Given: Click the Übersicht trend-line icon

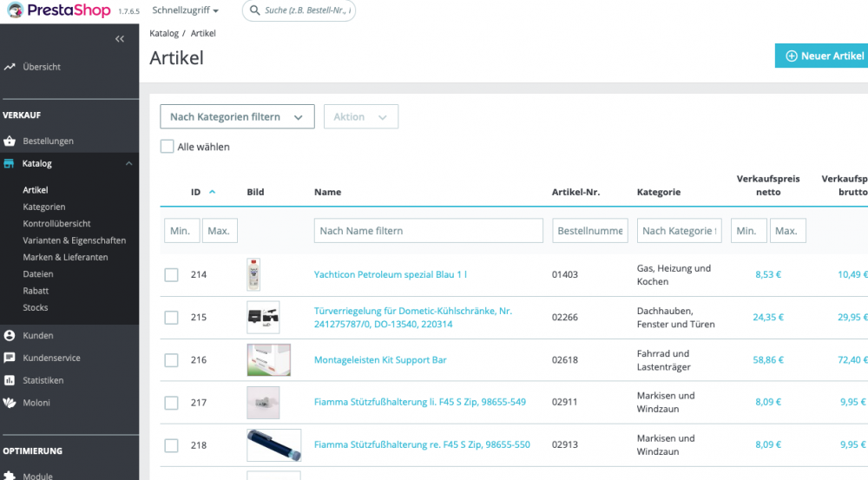Looking at the screenshot, I should pos(10,67).
